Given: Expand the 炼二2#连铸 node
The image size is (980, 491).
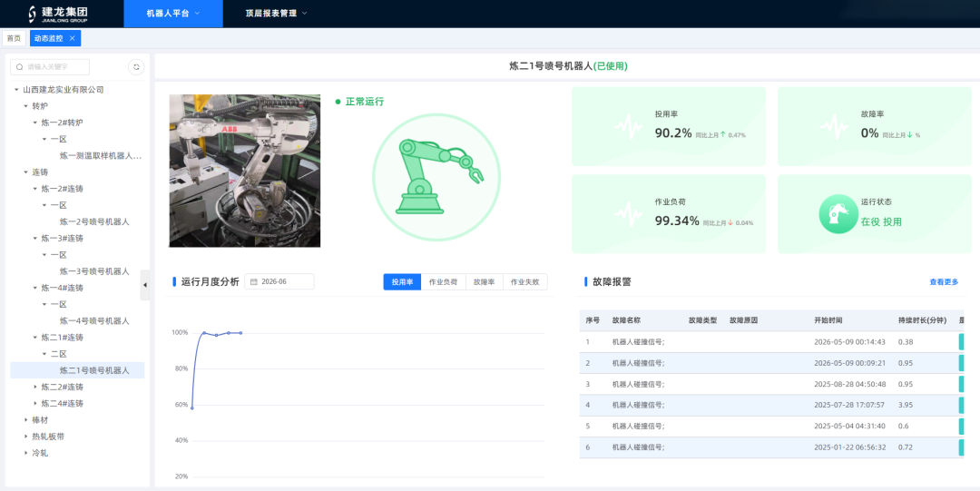Looking at the screenshot, I should (x=35, y=387).
